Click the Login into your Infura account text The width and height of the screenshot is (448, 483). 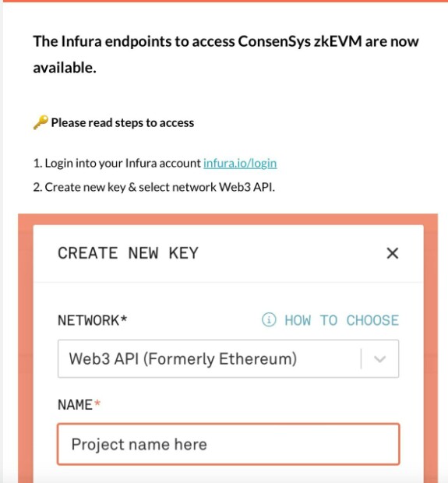tap(117, 164)
